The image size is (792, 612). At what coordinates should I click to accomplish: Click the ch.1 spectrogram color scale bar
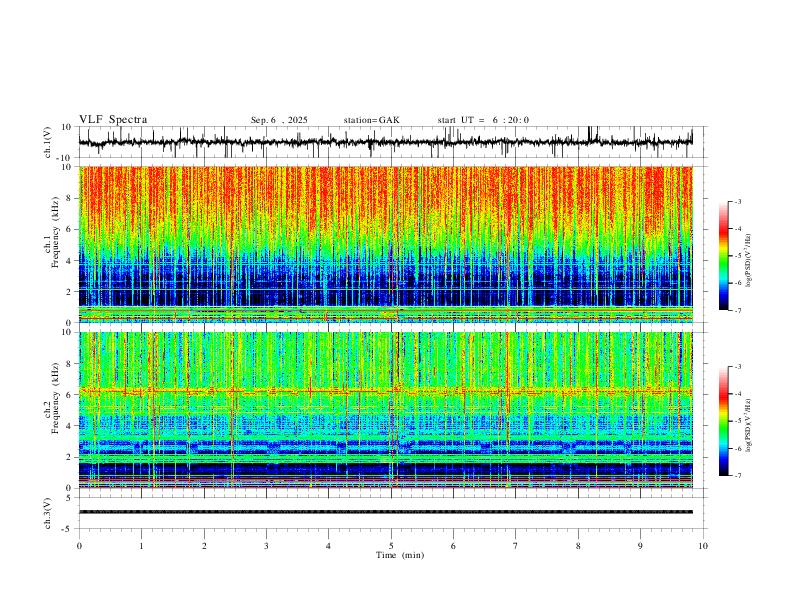(723, 256)
